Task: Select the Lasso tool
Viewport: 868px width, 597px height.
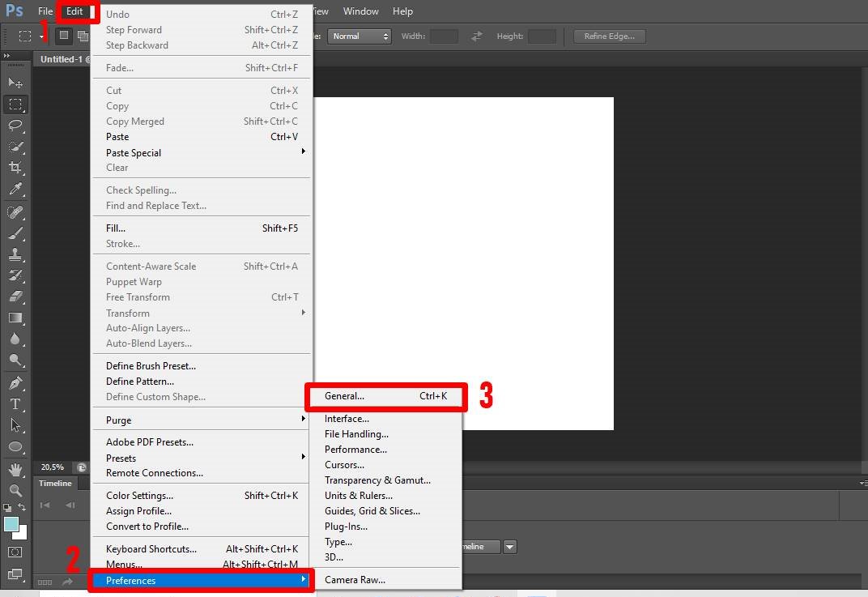Action: point(15,126)
